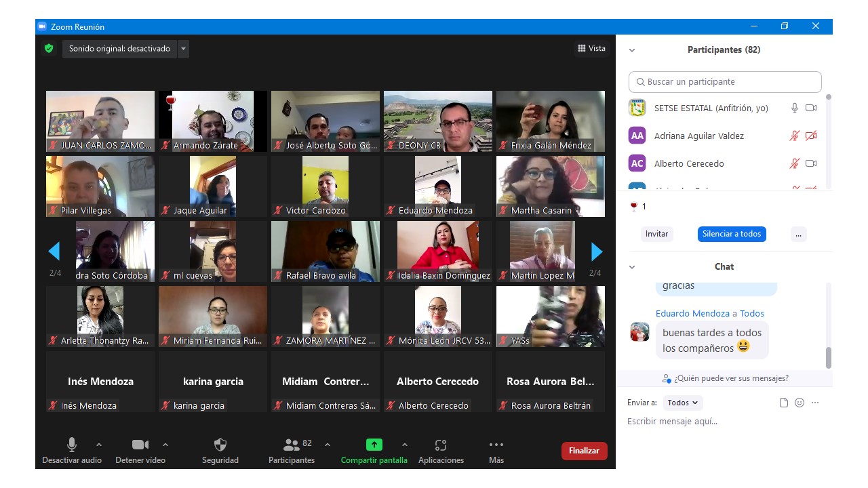
Task: Mute microphone with Desactivar audio
Action: coord(72,451)
